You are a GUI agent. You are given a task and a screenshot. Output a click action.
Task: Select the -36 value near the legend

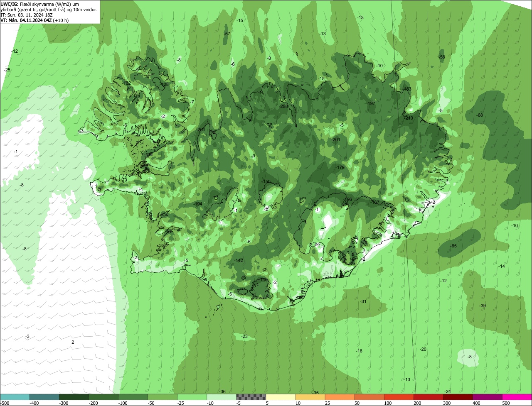222,391
